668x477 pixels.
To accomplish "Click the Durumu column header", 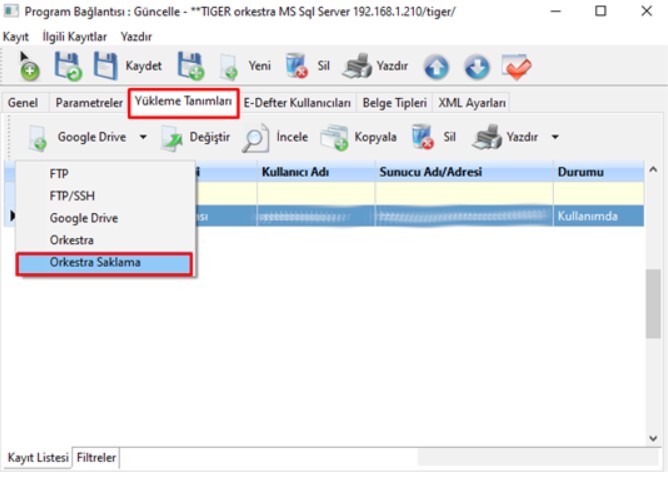I will (580, 172).
